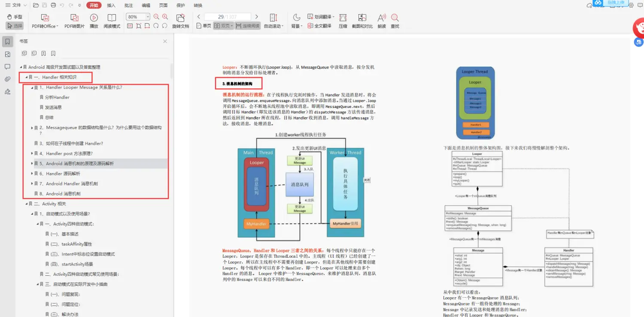This screenshot has height=317, width=644.
Task: Click the print icon in quick toolbar
Action: point(53,5)
